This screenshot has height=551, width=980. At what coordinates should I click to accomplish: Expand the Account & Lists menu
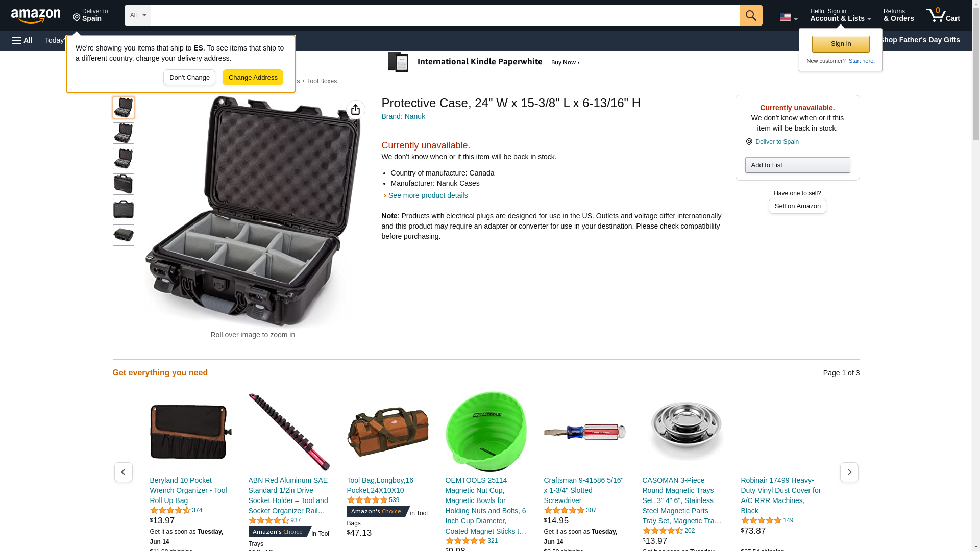click(840, 15)
